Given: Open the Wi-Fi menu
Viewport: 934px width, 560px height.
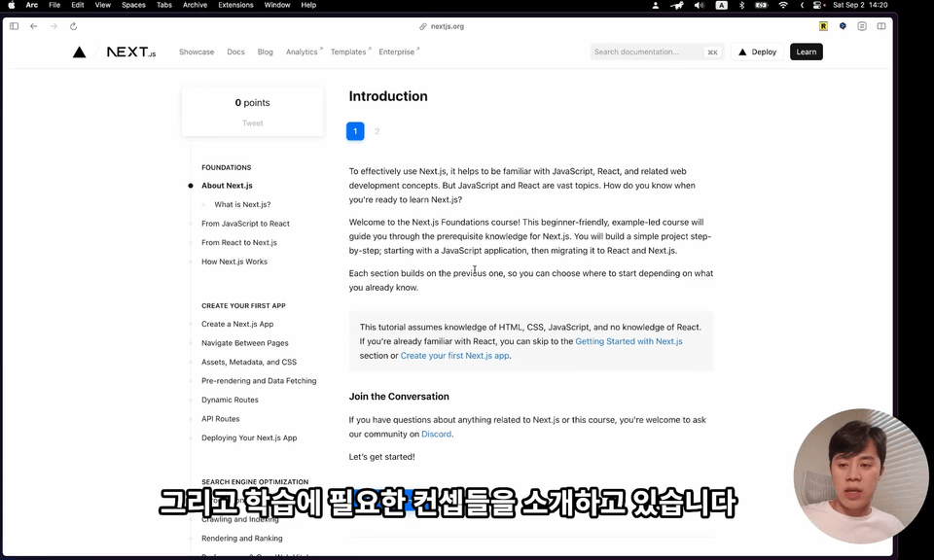Looking at the screenshot, I should 783,5.
